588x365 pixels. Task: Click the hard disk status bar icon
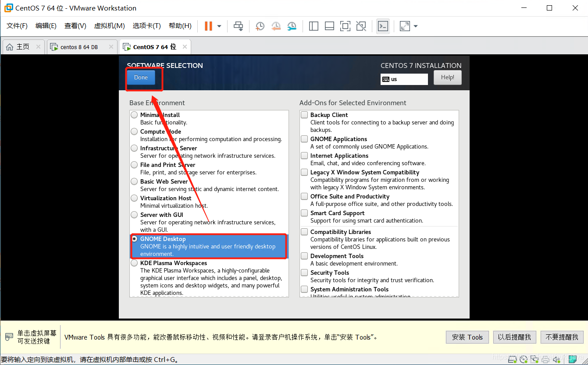[x=512, y=360]
